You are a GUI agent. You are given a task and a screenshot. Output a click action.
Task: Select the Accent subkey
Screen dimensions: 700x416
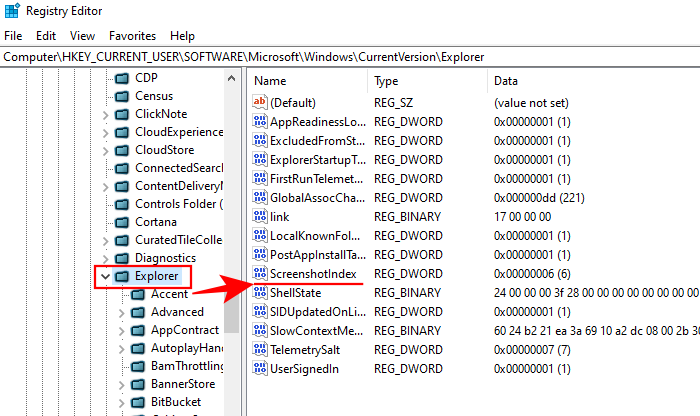[x=169, y=294]
